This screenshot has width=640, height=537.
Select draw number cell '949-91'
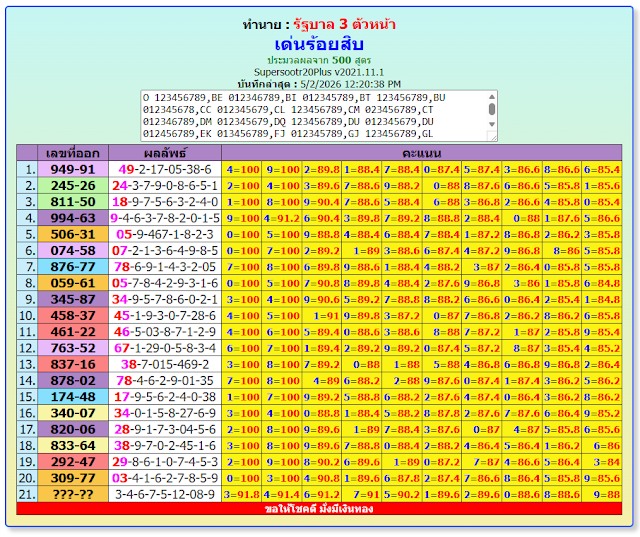[x=73, y=169]
